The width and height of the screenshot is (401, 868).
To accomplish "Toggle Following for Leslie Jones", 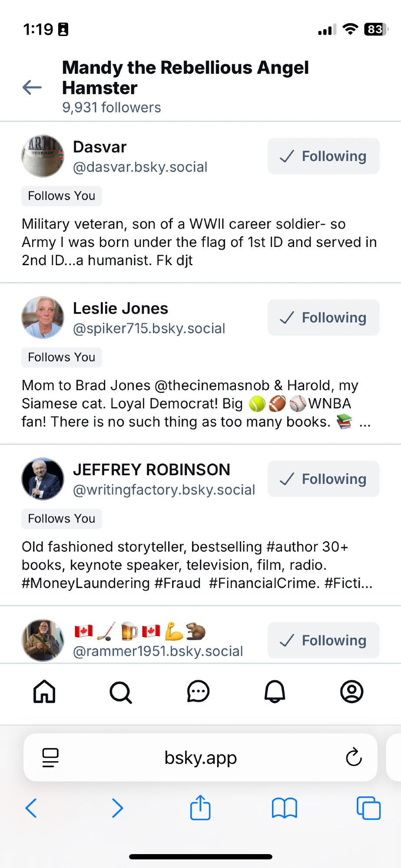I will pos(323,318).
